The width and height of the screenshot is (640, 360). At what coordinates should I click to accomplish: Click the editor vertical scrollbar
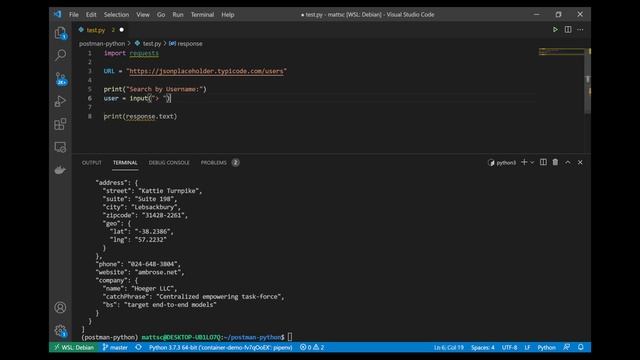(x=587, y=82)
